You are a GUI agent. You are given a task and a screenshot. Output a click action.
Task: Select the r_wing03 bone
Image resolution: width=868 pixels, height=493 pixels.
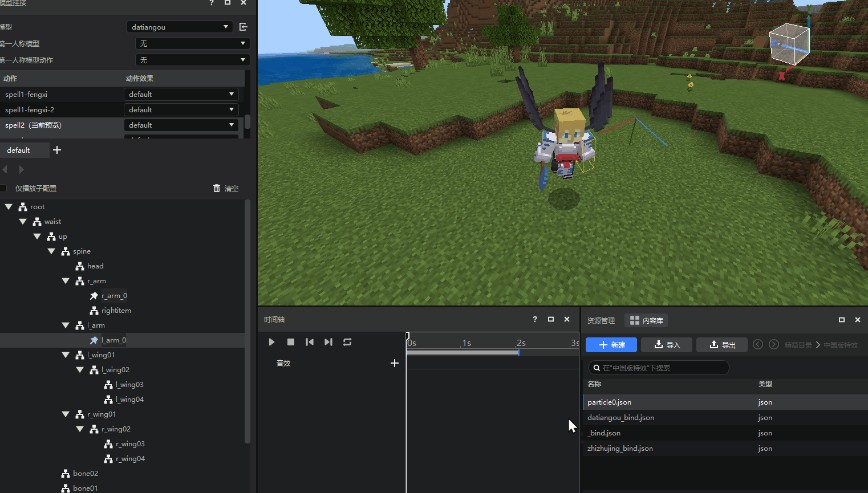pos(130,444)
